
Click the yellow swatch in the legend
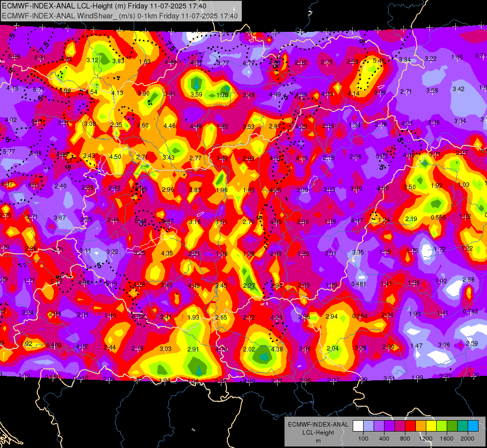tap(431, 426)
